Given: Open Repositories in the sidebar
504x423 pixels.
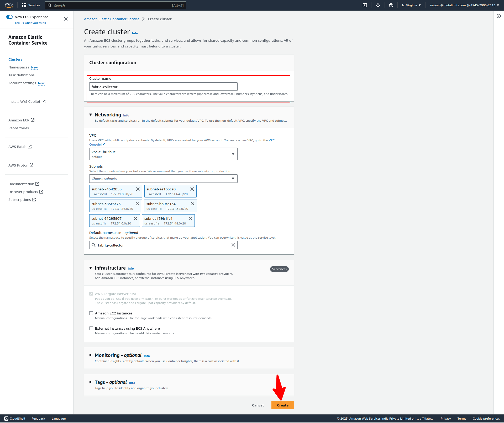Looking at the screenshot, I should 19,128.
